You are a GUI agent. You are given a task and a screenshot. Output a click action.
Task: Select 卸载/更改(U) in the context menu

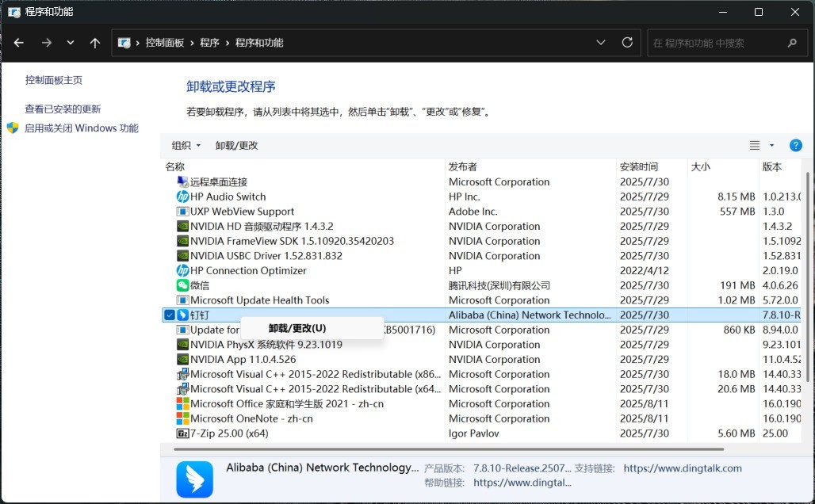[297, 328]
